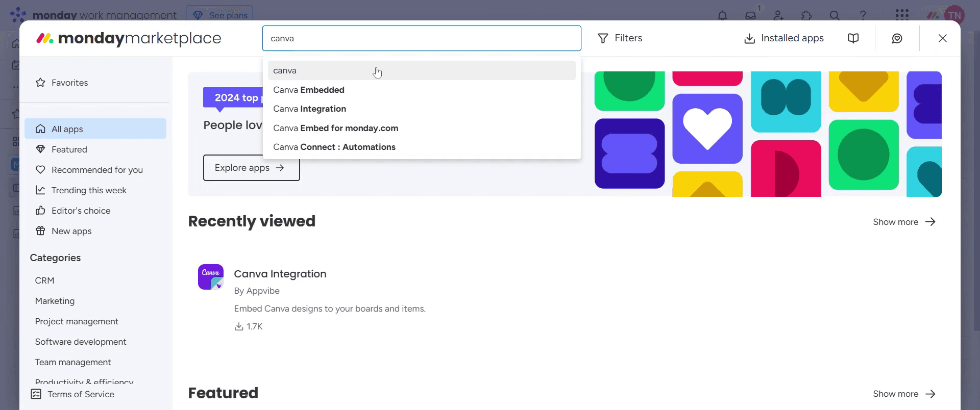The height and width of the screenshot is (410, 980).
Task: Open Editor's choice
Action: point(95,211)
